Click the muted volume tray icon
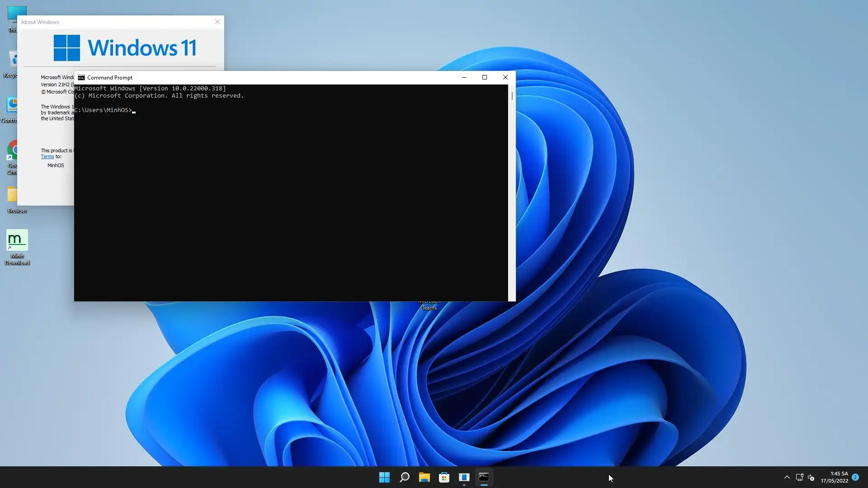The width and height of the screenshot is (868, 488). point(811,477)
